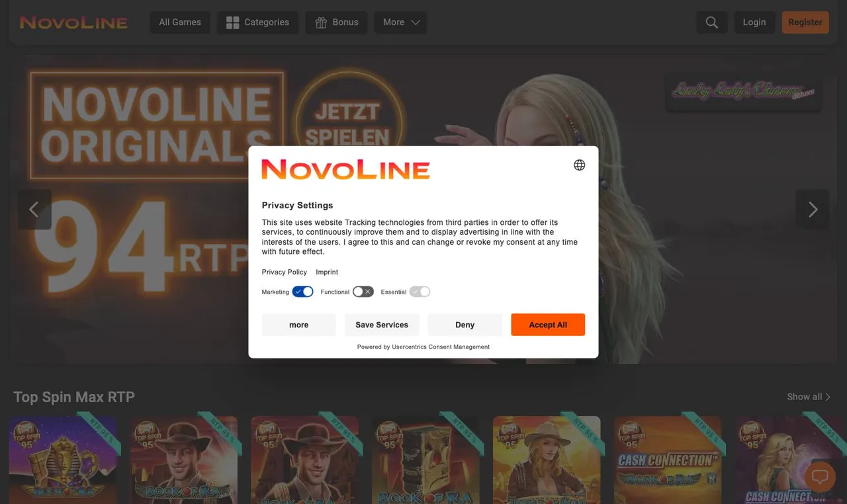Screen dimensions: 847x504
Task: Open the Cash Connection blonde lady thumbnail
Action: 789,460
